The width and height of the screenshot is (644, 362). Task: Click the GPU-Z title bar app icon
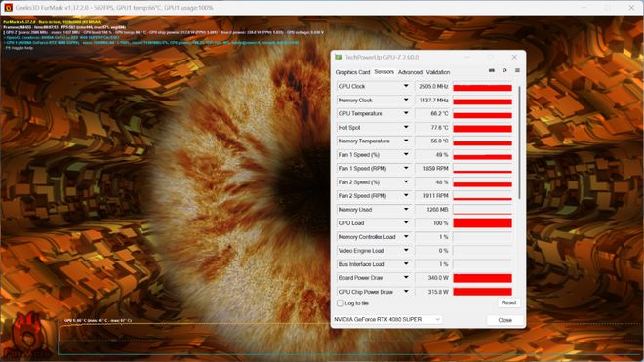[x=339, y=58]
